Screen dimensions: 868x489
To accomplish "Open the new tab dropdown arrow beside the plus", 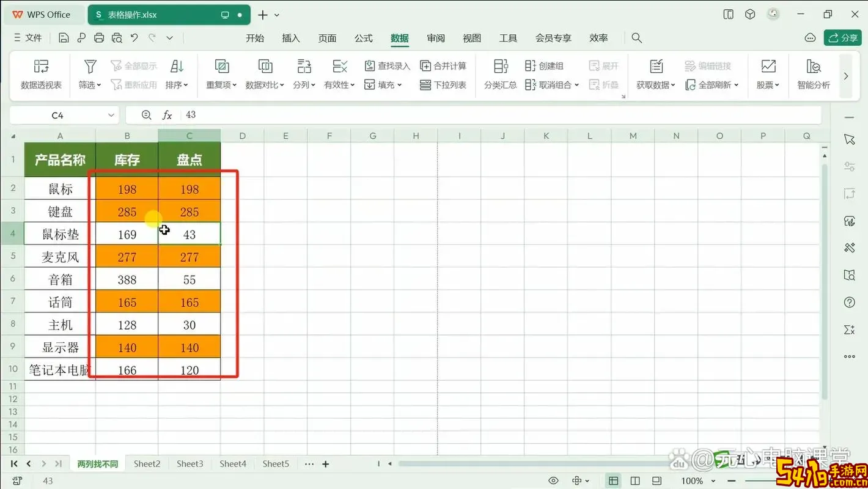I will 277,15.
